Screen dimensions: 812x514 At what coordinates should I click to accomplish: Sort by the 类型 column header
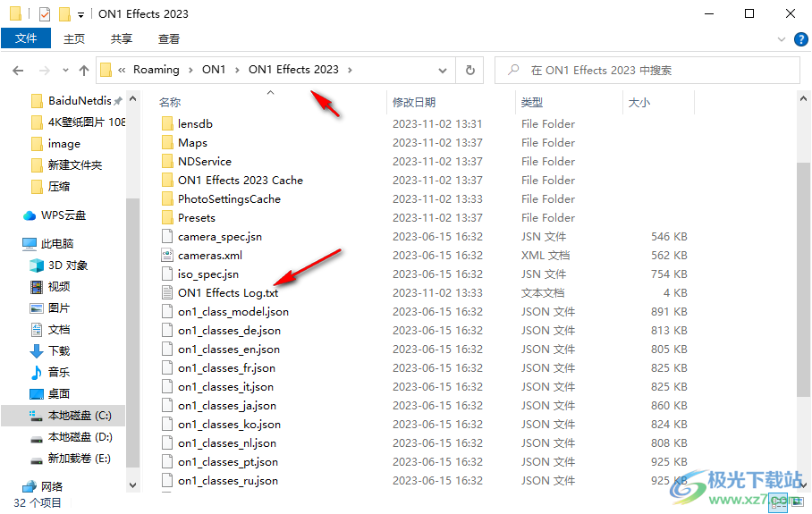pos(532,103)
